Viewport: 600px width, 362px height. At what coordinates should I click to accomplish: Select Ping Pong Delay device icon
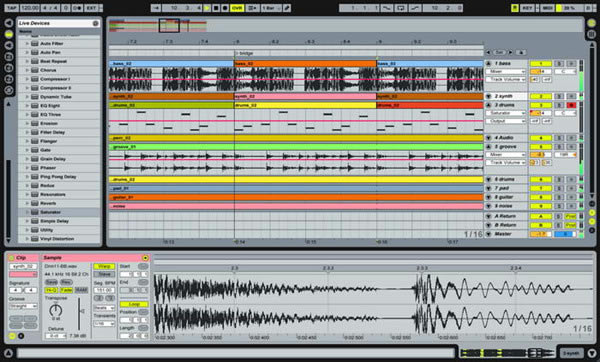[x=34, y=177]
